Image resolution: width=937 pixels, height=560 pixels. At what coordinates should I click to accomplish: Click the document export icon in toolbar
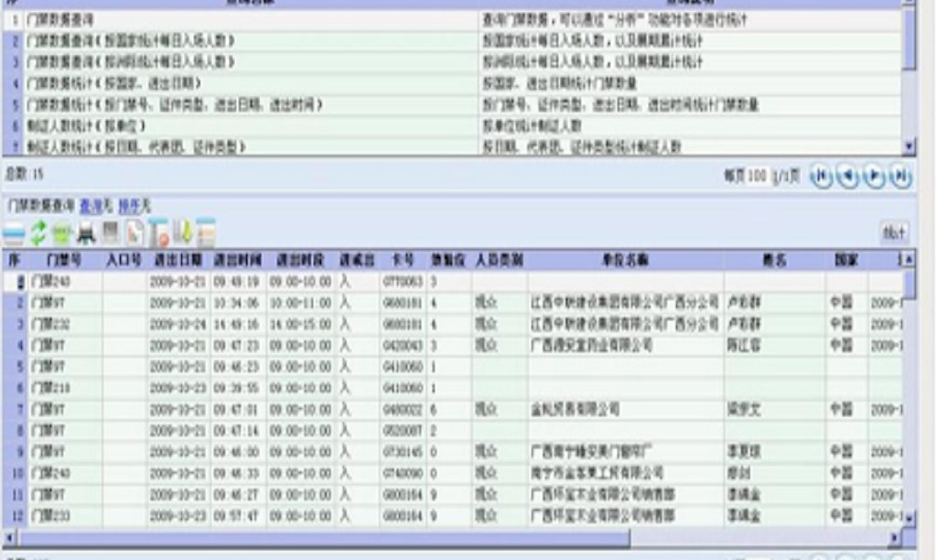134,233
